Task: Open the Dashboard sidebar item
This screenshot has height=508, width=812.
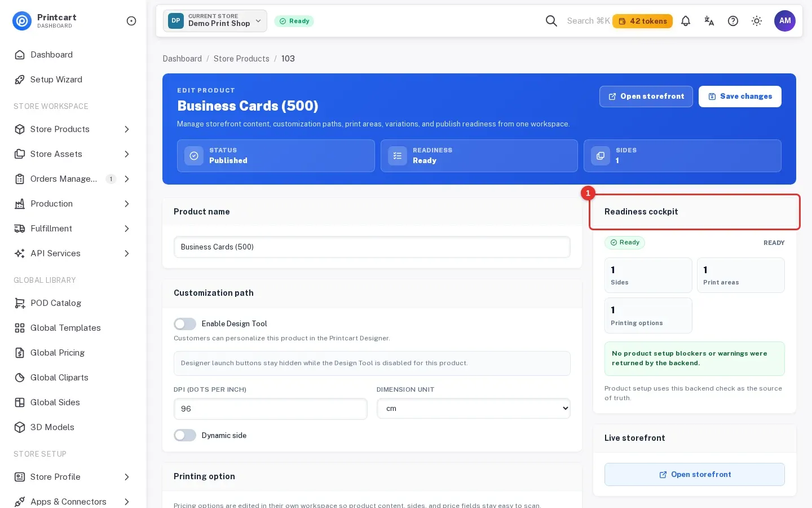Action: [x=73, y=55]
